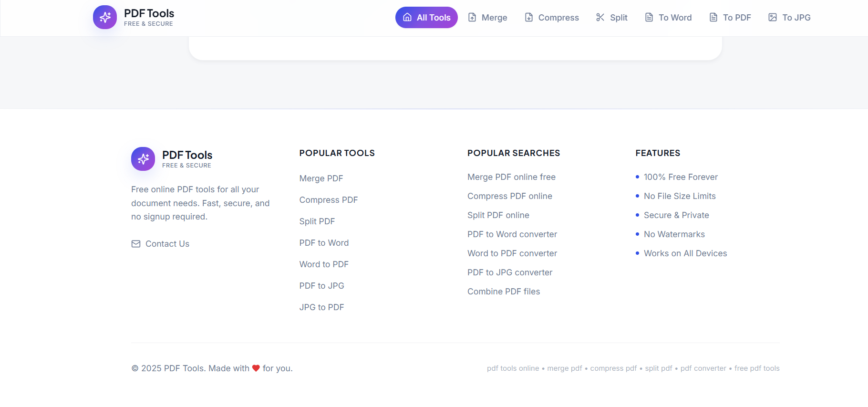868x407 pixels.
Task: Select Split PDF in Popular Tools list
Action: tap(317, 221)
